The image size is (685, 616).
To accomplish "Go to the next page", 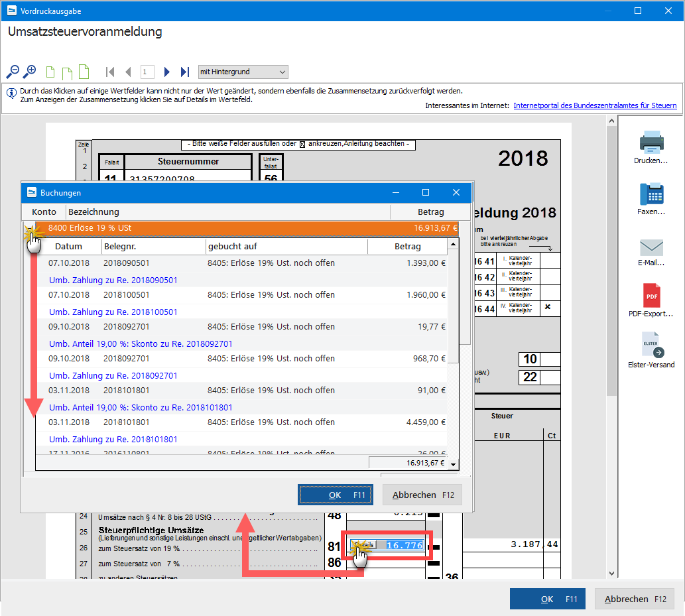I will pyautogui.click(x=166, y=72).
